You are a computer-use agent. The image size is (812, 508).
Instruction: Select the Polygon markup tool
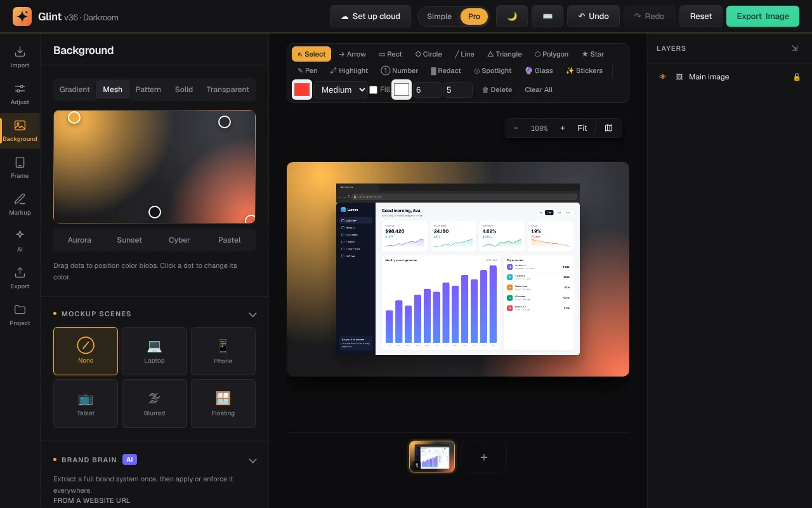coord(551,54)
